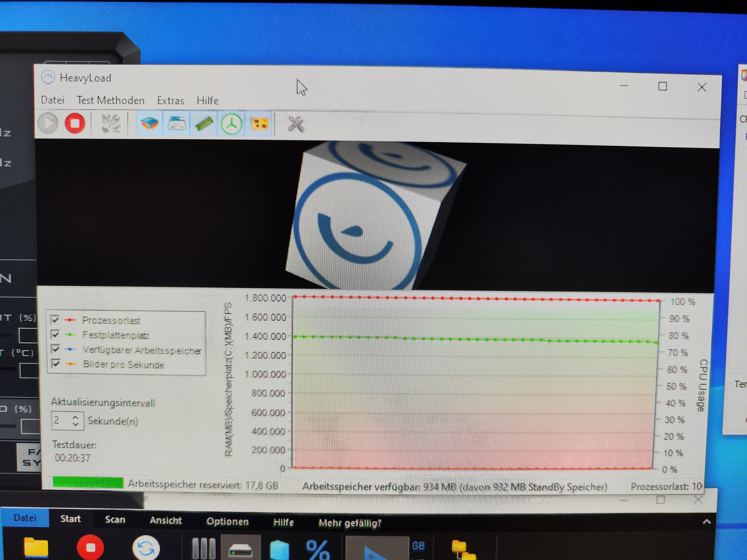
Task: Decrease the Aktualisierungsintervall with down arrow
Action: pyautogui.click(x=76, y=424)
